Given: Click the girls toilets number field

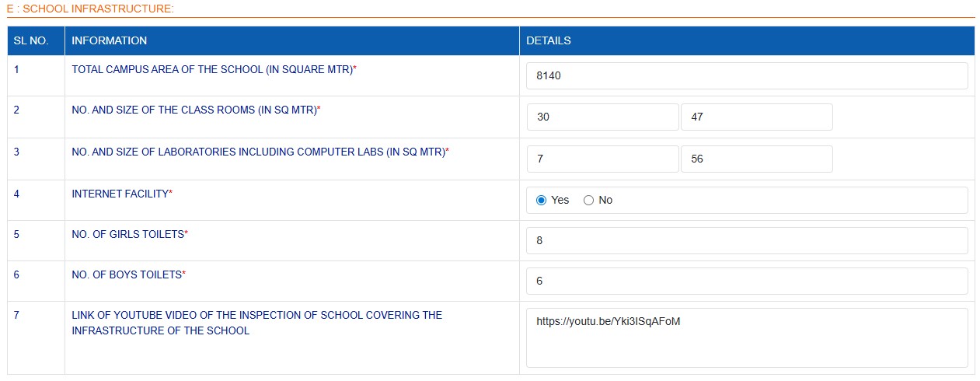Looking at the screenshot, I should click(x=746, y=241).
